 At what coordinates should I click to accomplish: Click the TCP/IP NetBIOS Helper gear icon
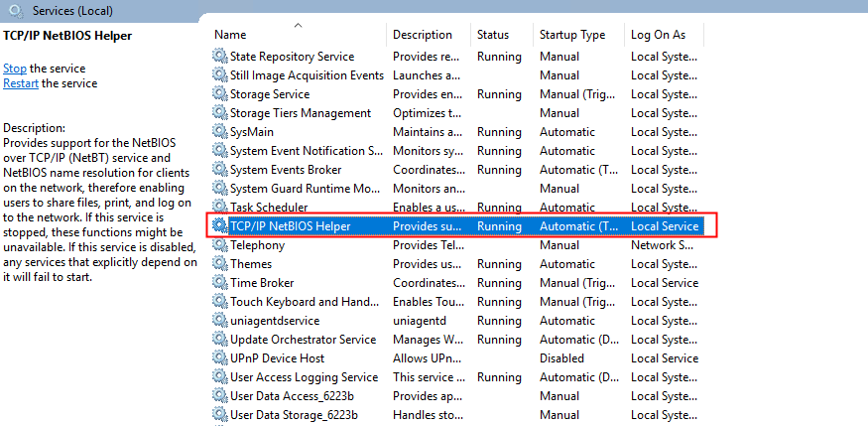point(220,226)
